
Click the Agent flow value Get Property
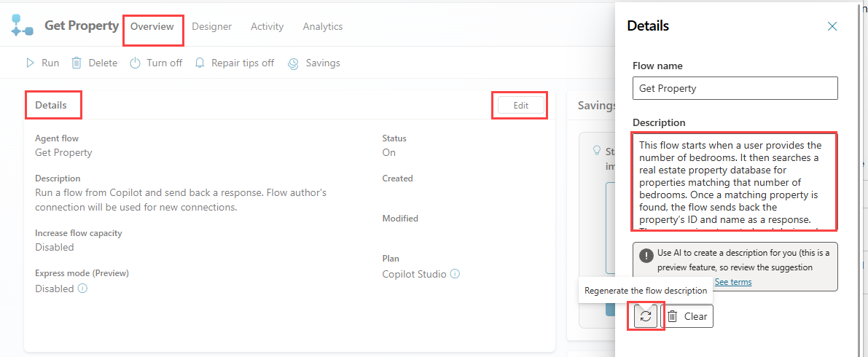tap(63, 152)
